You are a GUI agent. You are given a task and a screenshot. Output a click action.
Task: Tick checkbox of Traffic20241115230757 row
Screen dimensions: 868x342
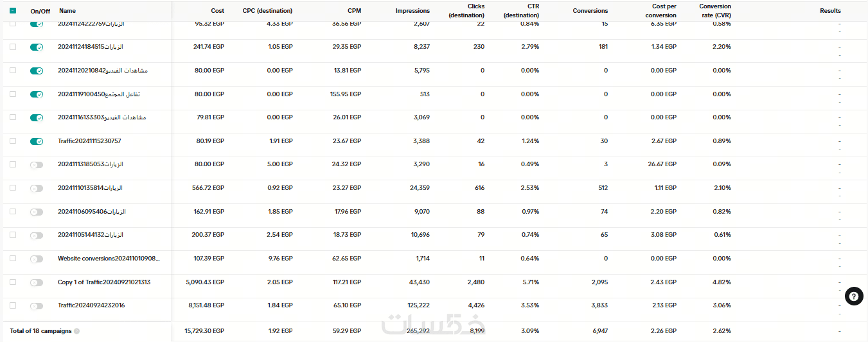[x=13, y=141]
